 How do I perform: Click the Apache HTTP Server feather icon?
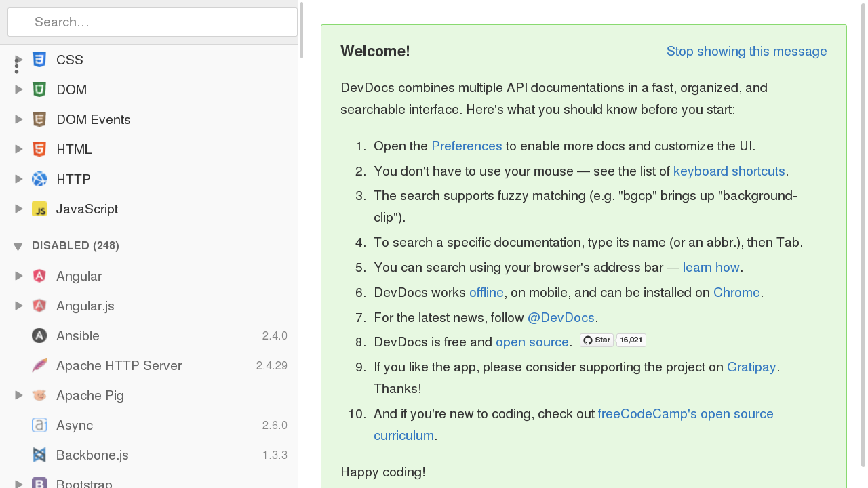pos(39,365)
